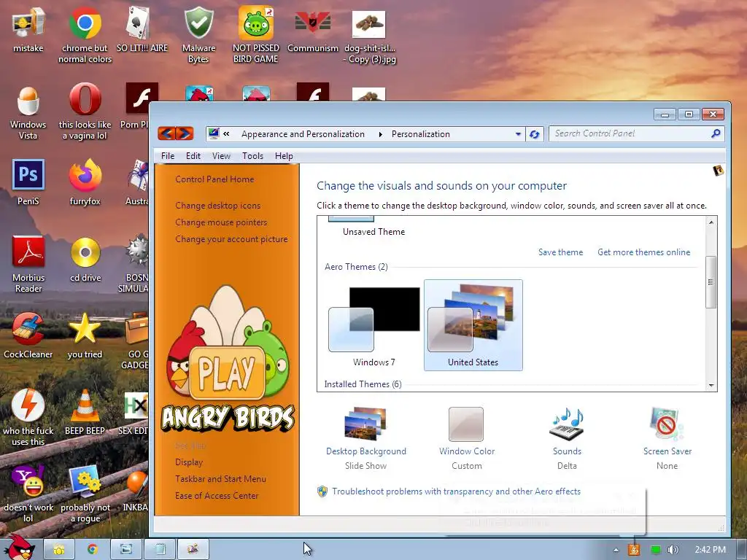The image size is (747, 560).
Task: Click 'Troubleshoot problems with transparency' link
Action: [456, 491]
